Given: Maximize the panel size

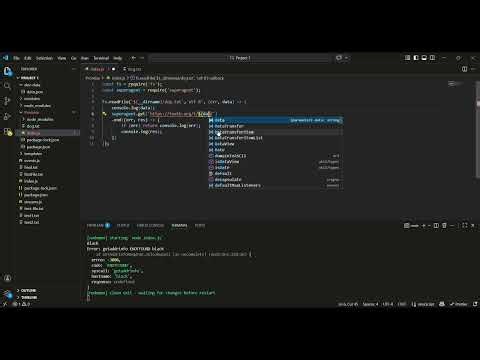Looking at the screenshot, I should pyautogui.click(x=465, y=226).
